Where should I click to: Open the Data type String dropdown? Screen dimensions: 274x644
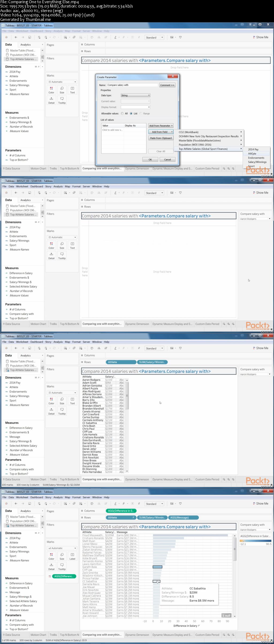(135, 95)
